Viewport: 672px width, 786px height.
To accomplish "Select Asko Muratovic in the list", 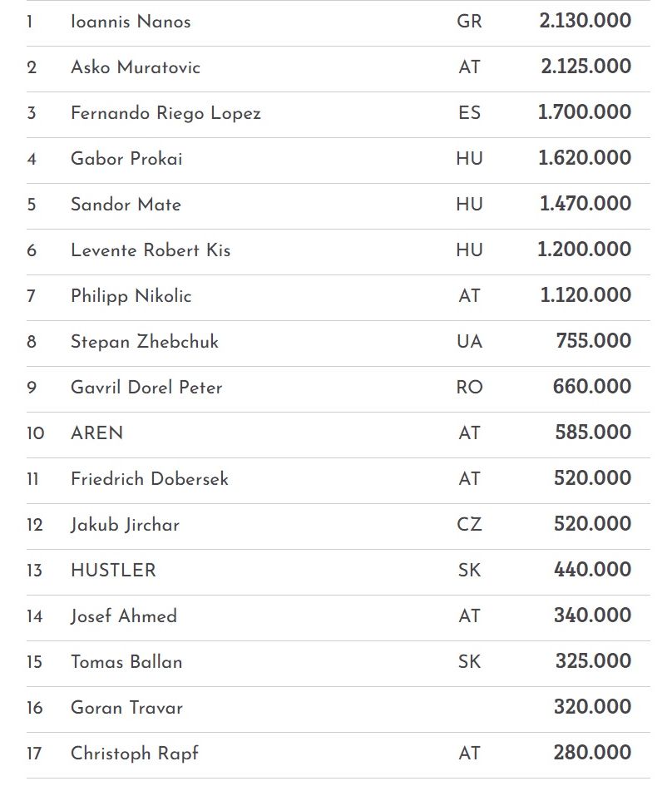I will pyautogui.click(x=136, y=67).
